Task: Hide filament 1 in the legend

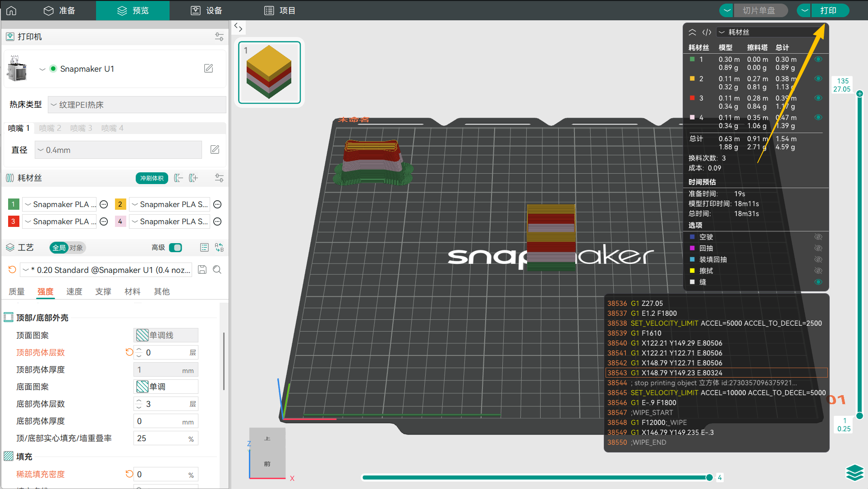Action: 818,59
